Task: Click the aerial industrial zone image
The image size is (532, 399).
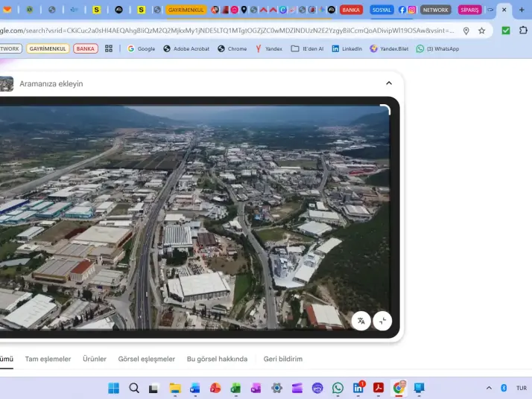Action: 194,216
